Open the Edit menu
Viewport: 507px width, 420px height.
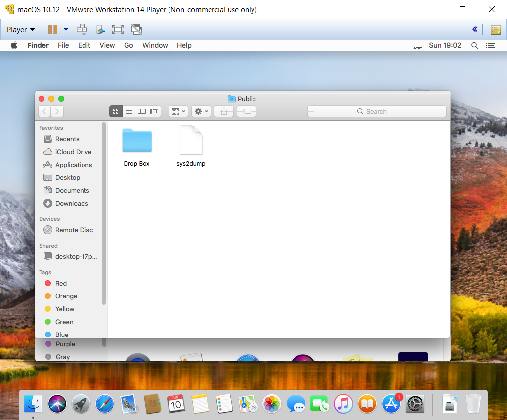click(84, 45)
